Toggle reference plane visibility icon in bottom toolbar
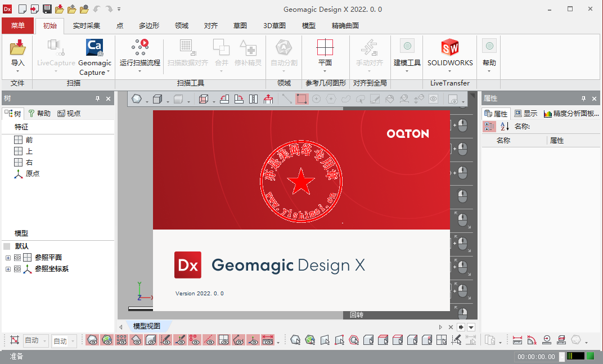The width and height of the screenshot is (603, 364). click(224, 340)
